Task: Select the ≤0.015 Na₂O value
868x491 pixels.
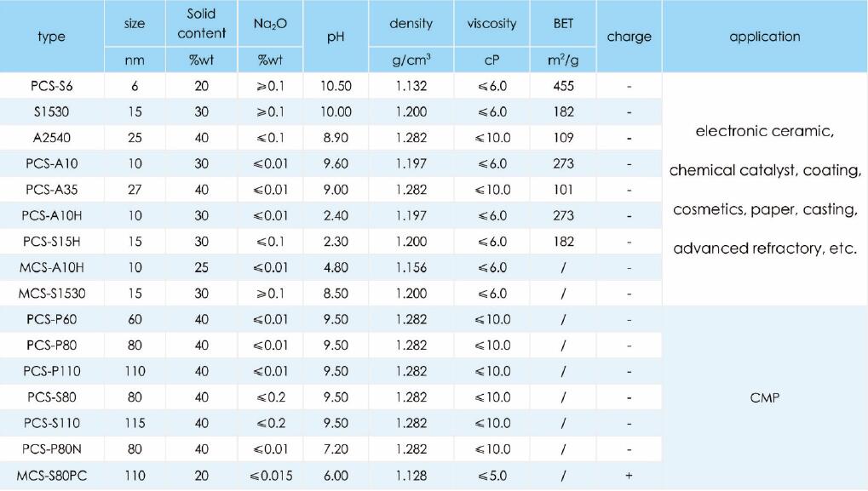Action: click(x=271, y=476)
